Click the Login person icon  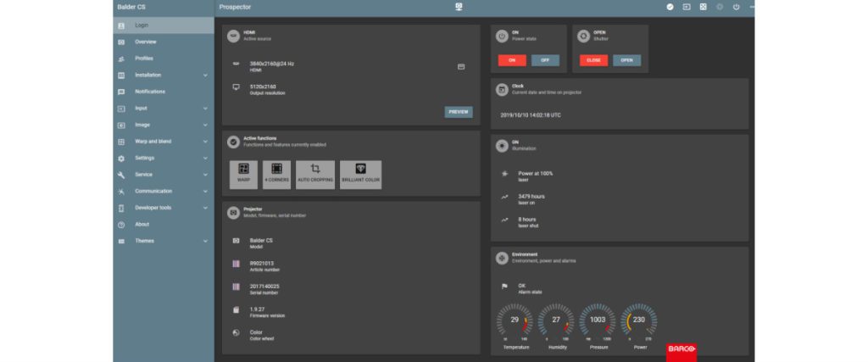tap(121, 25)
